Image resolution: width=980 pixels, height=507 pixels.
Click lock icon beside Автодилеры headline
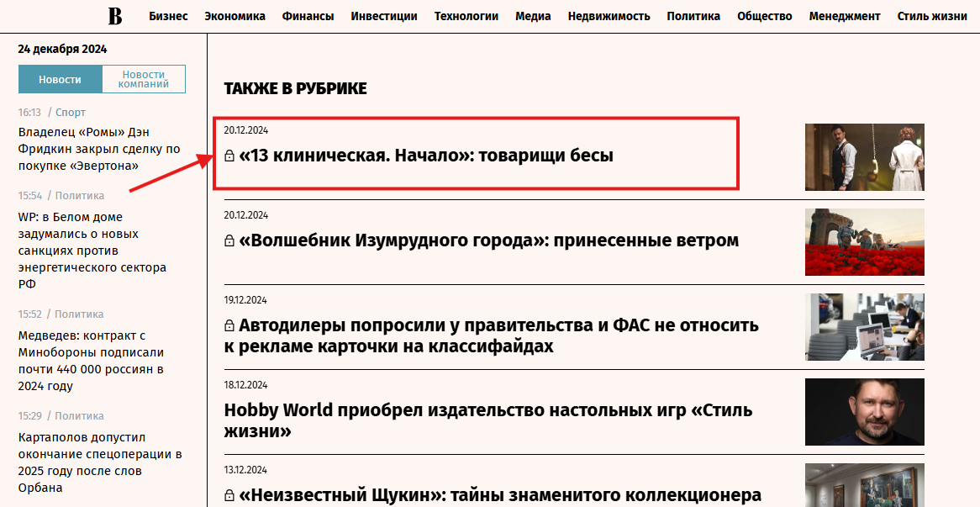(229, 325)
